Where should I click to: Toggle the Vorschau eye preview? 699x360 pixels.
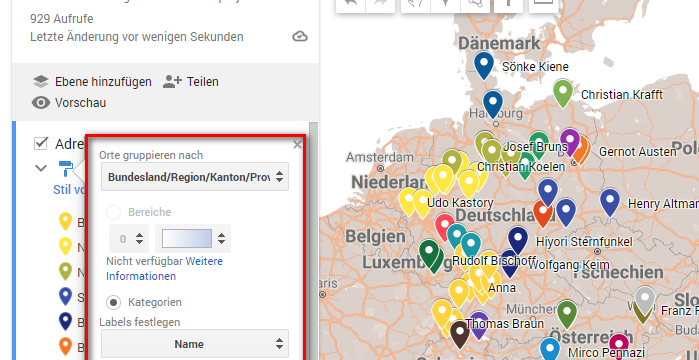tap(41, 103)
